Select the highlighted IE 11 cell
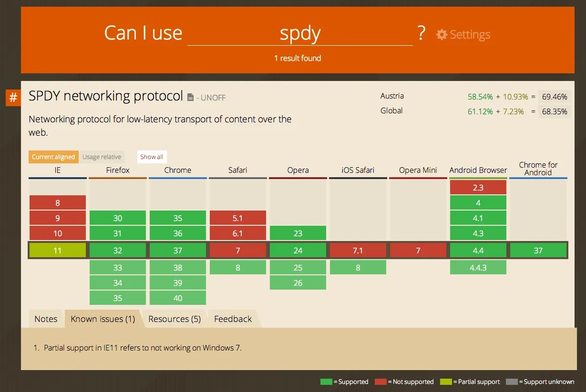 click(x=57, y=250)
